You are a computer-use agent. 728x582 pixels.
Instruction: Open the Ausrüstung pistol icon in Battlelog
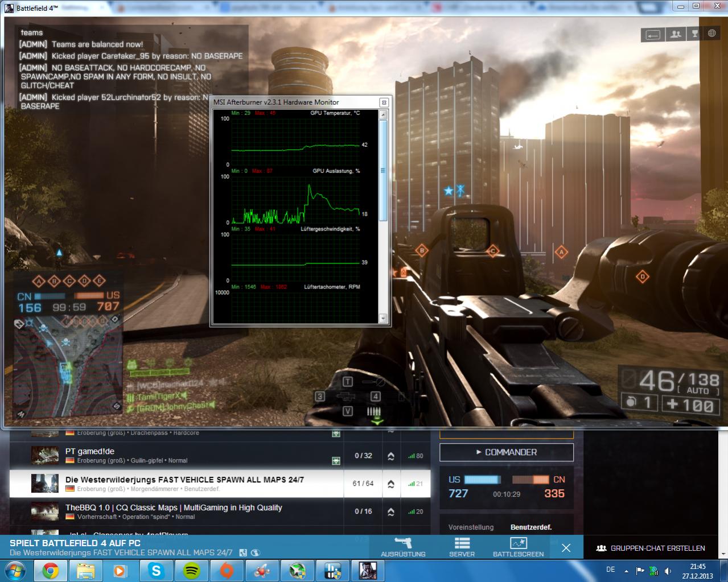point(403,547)
